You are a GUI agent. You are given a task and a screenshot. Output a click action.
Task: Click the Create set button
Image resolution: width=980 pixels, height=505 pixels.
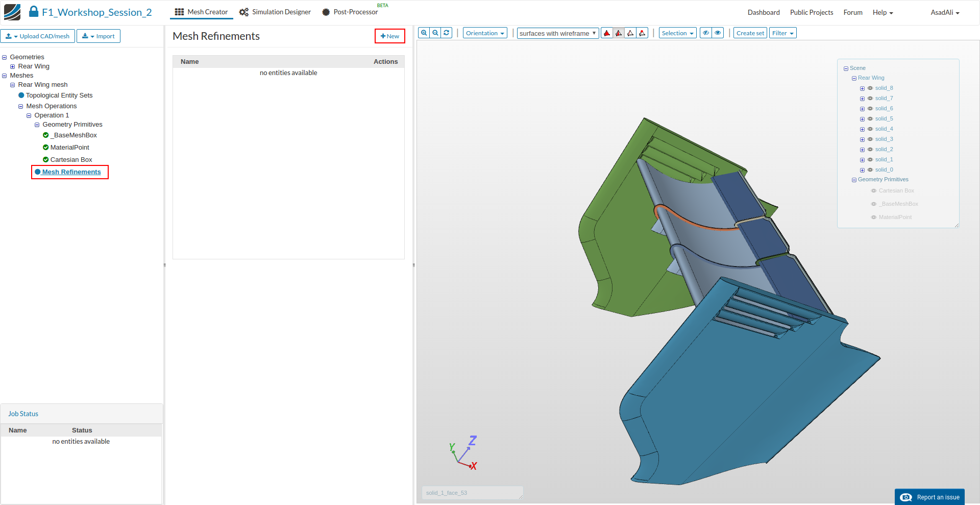click(x=750, y=33)
